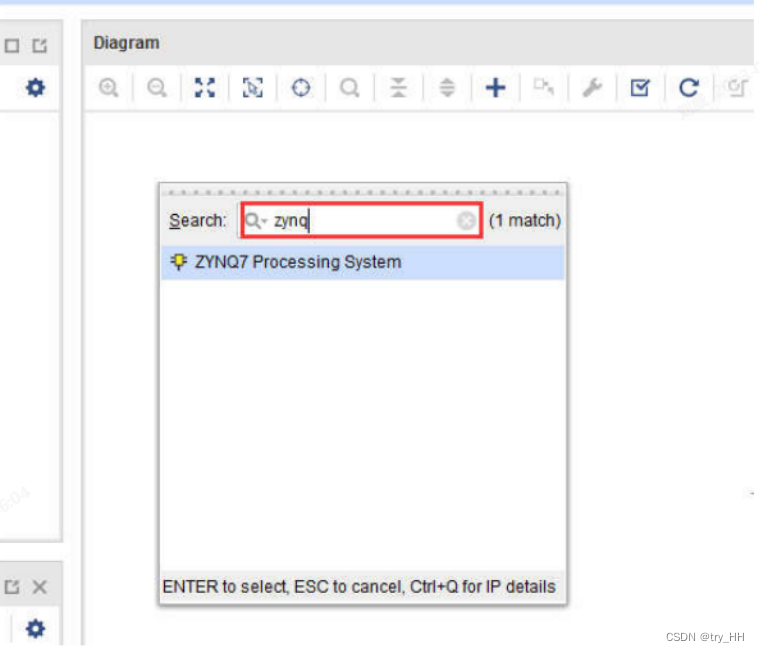Image resolution: width=759 pixels, height=653 pixels.
Task: Click the Zoom In toolbar icon
Action: pyautogui.click(x=108, y=88)
